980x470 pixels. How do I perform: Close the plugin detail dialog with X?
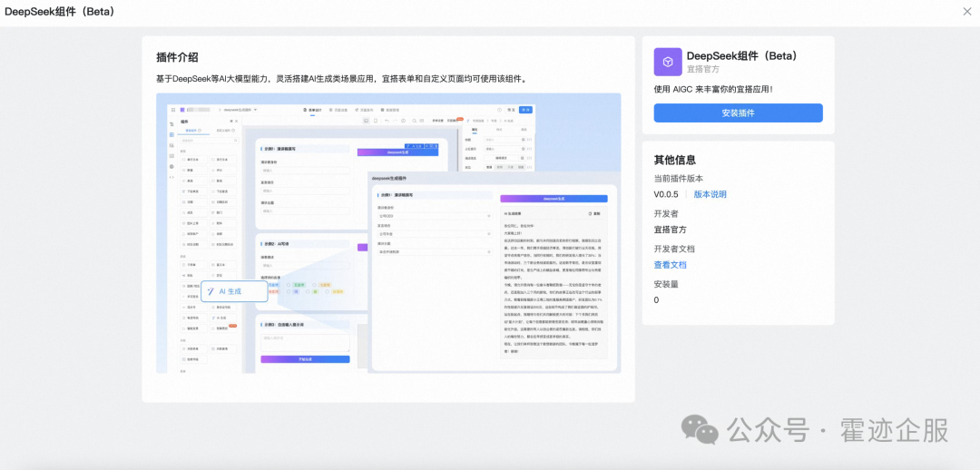click(x=968, y=11)
